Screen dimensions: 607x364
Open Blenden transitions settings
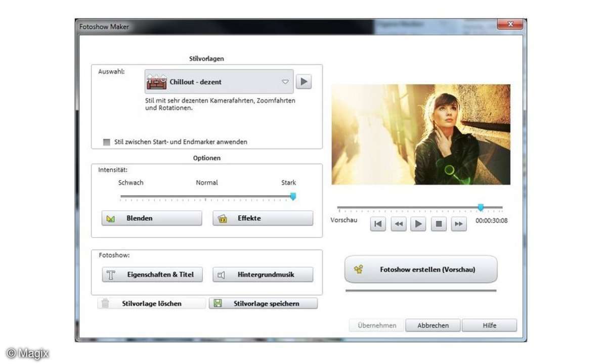151,218
